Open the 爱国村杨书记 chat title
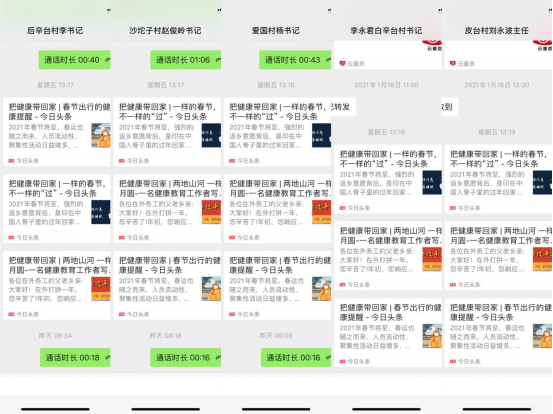The image size is (553, 414). tap(276, 31)
